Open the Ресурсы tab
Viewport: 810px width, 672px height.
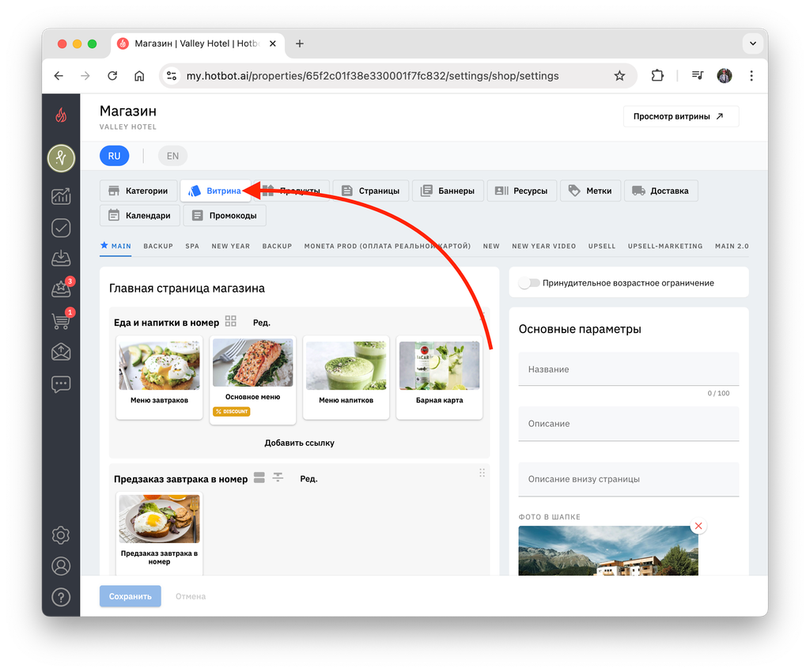(x=522, y=191)
